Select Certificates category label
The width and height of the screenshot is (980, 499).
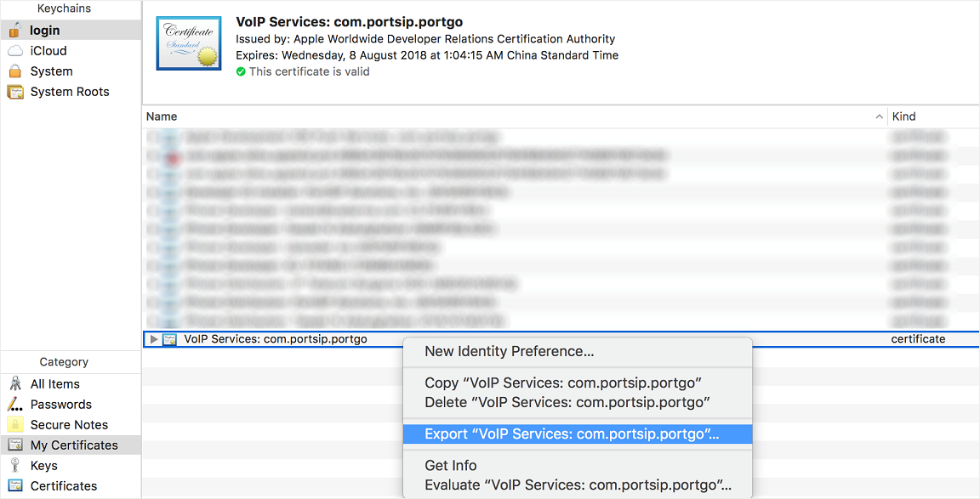pos(64,486)
